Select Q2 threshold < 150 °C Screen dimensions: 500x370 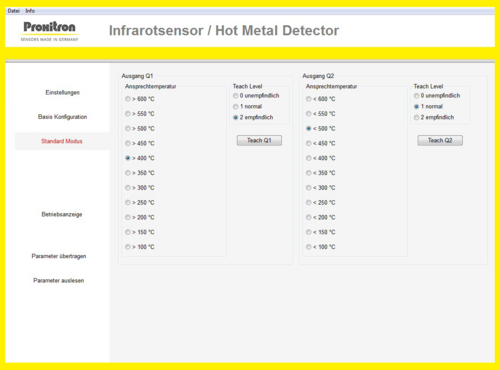(x=321, y=232)
